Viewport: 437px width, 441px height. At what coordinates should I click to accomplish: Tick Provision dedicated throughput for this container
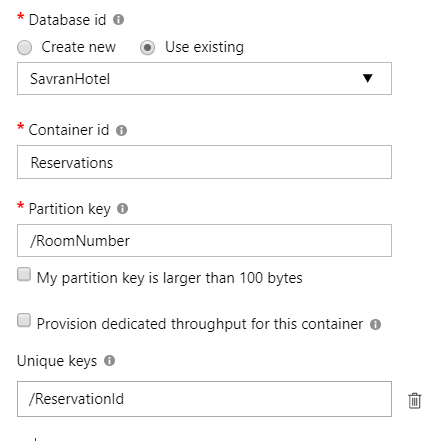point(24,320)
